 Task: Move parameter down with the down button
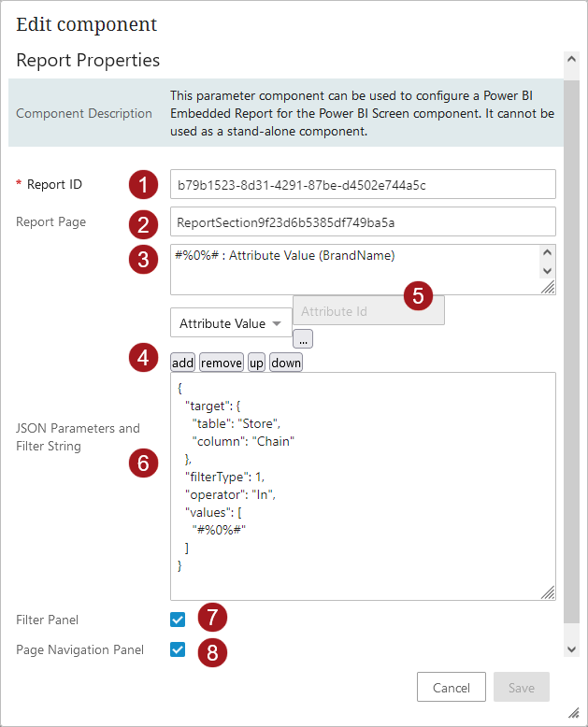[286, 363]
